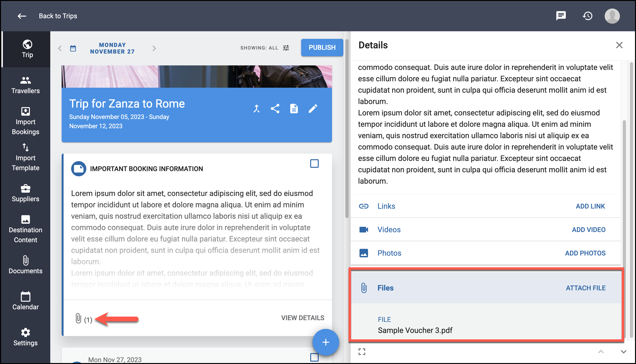Go Back to Trips
The height and width of the screenshot is (364, 636).
pyautogui.click(x=58, y=16)
